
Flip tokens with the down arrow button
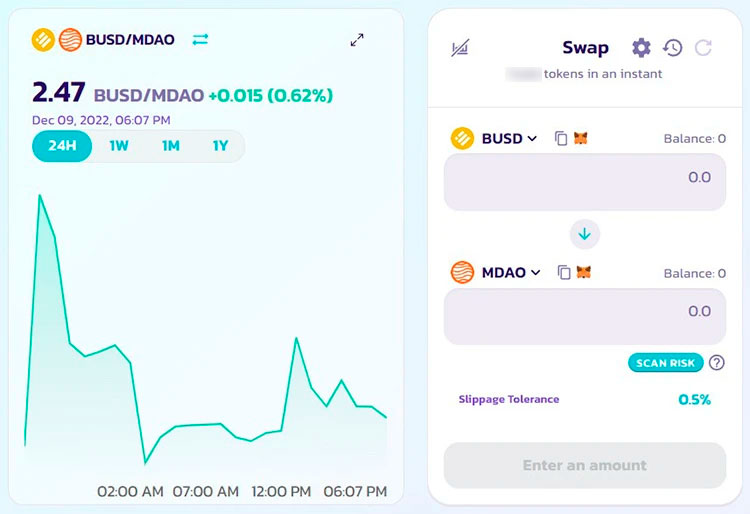pos(585,234)
